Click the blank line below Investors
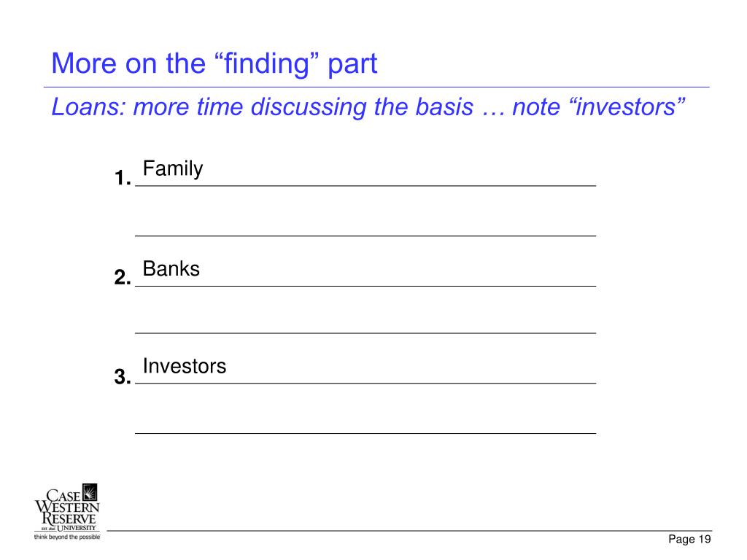 (365, 433)
